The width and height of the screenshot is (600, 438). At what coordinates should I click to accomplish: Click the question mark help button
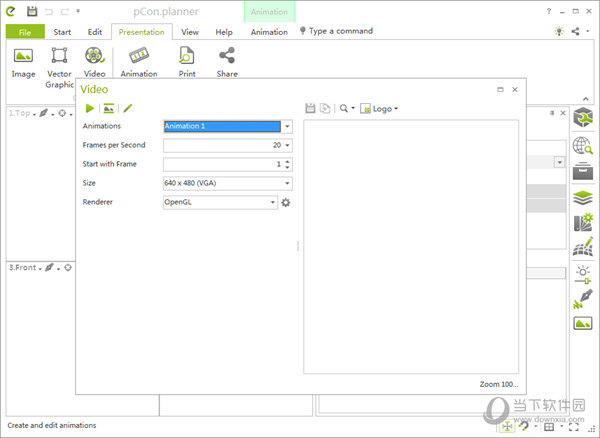tap(549, 11)
